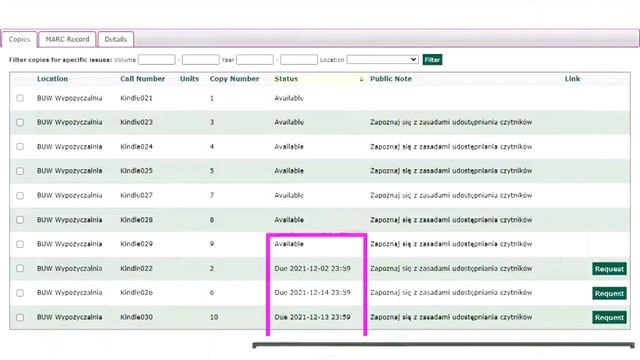
Task: Open the MARC Record tab
Action: [67, 40]
